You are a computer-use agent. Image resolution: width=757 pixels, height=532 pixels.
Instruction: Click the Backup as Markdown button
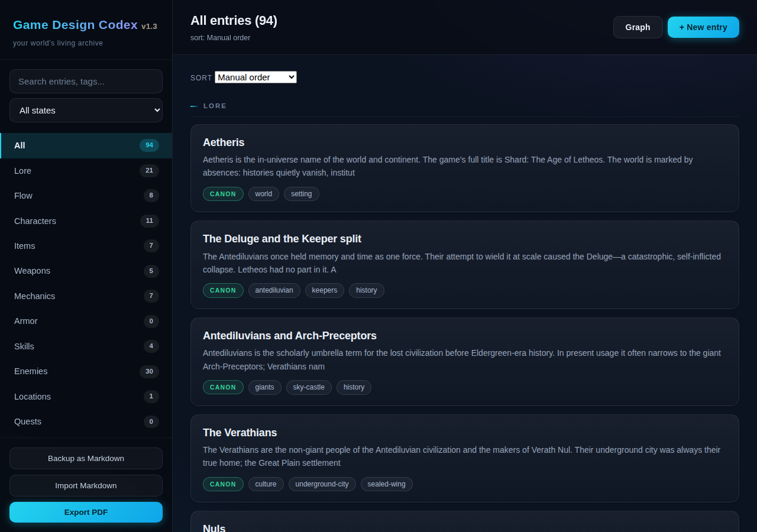pyautogui.click(x=86, y=458)
